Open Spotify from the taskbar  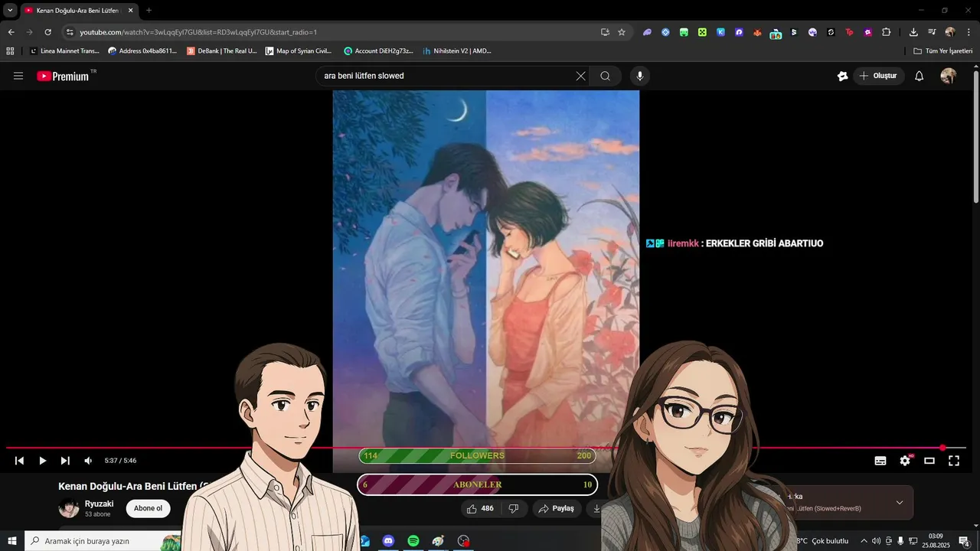click(x=413, y=541)
